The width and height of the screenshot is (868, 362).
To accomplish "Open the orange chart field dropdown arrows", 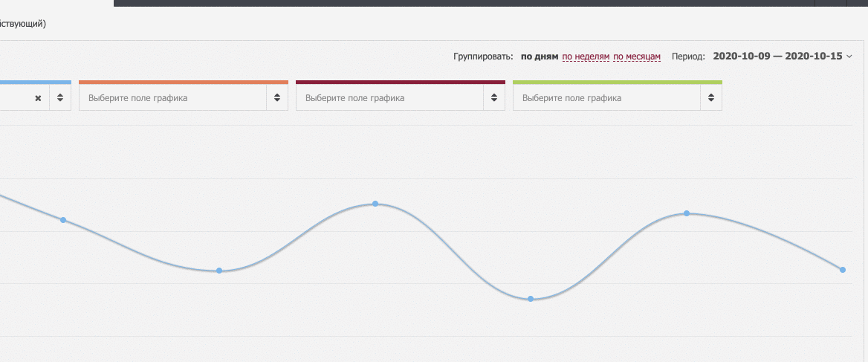I will (276, 98).
